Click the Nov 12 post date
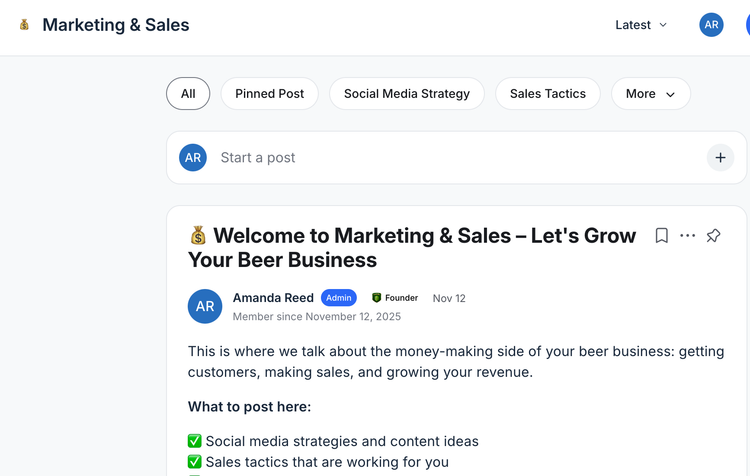 (x=449, y=298)
